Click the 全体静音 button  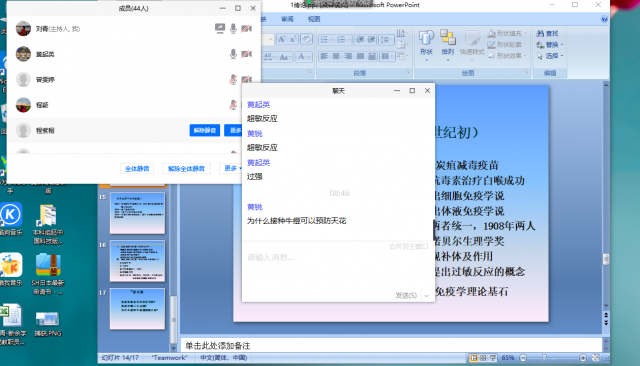pos(137,169)
